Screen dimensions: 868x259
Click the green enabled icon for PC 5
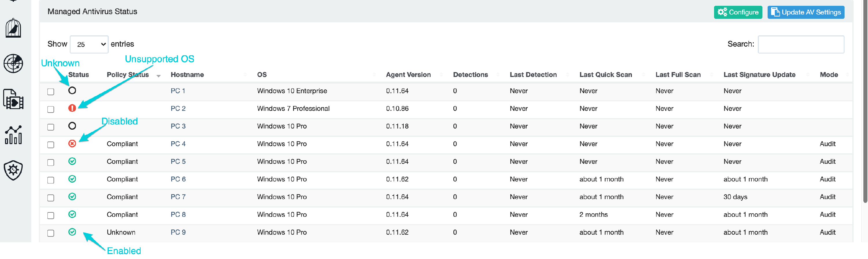(72, 161)
